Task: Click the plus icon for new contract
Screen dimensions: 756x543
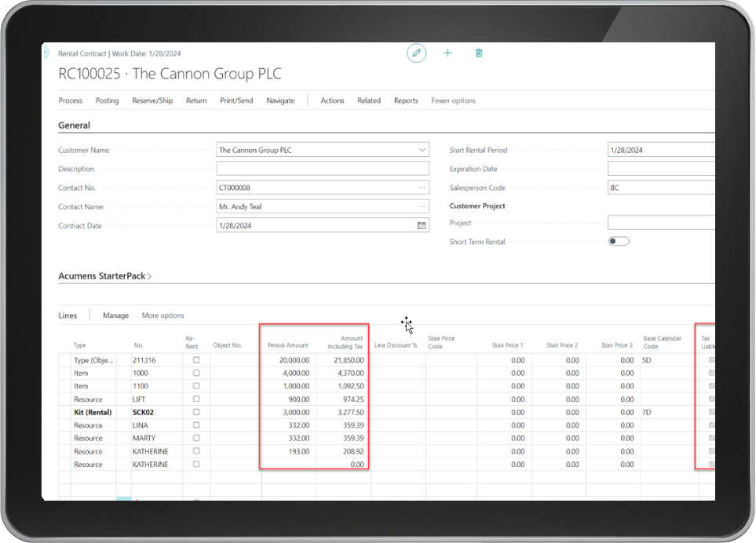Action: coord(448,53)
